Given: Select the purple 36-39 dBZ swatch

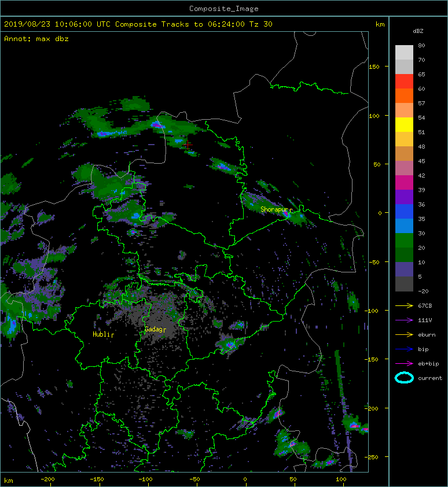Looking at the screenshot, I should pyautogui.click(x=404, y=197).
